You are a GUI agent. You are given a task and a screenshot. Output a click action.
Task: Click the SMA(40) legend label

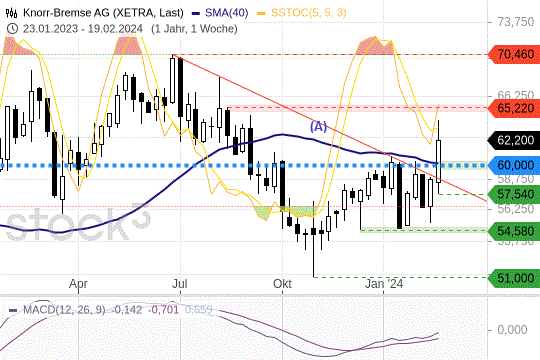227,13
